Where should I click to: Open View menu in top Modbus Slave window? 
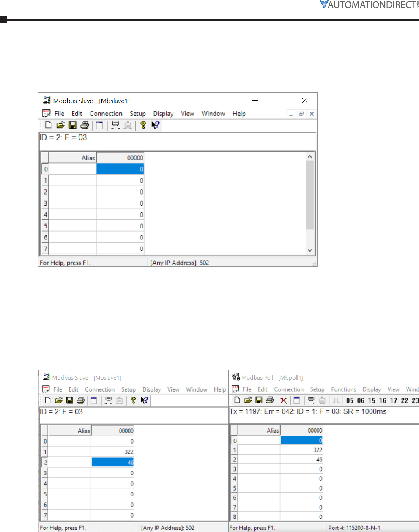coord(188,113)
